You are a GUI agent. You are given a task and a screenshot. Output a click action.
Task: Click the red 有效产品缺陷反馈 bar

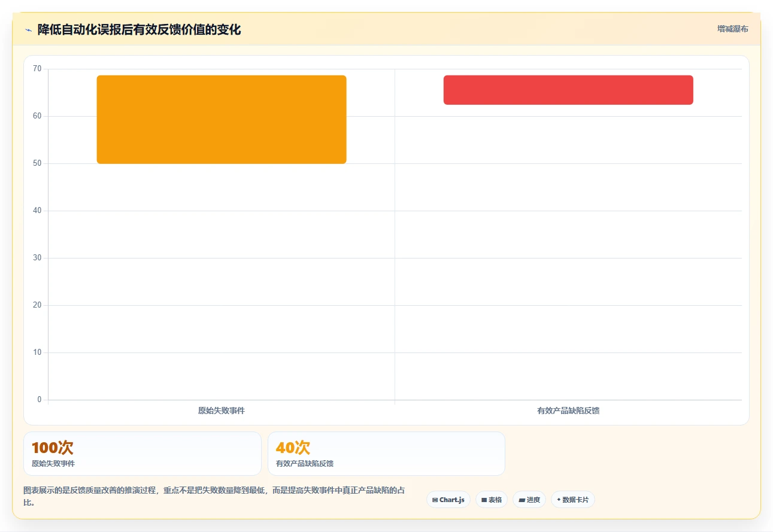point(568,90)
